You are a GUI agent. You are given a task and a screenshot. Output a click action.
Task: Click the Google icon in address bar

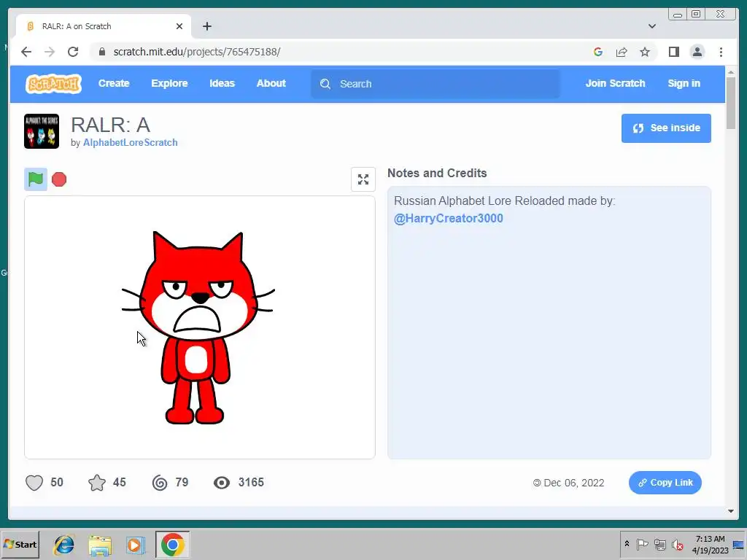(598, 52)
